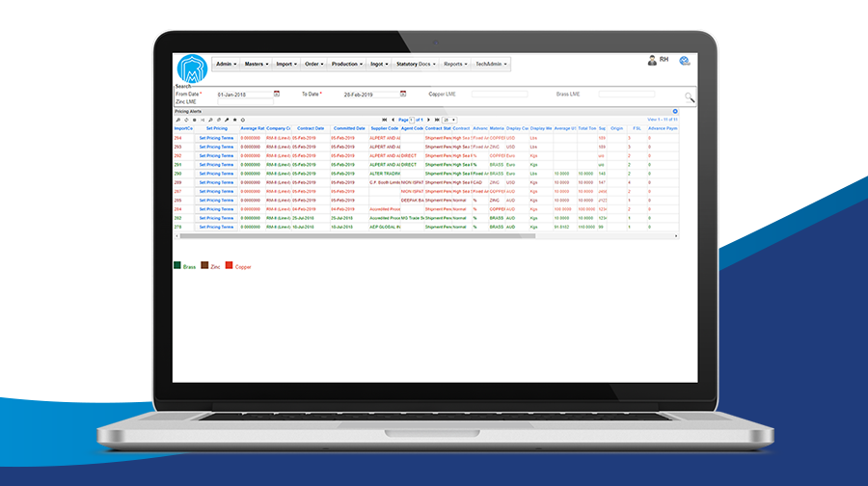Open the Statutory Docs menu
This screenshot has height=486, width=868.
tap(416, 64)
